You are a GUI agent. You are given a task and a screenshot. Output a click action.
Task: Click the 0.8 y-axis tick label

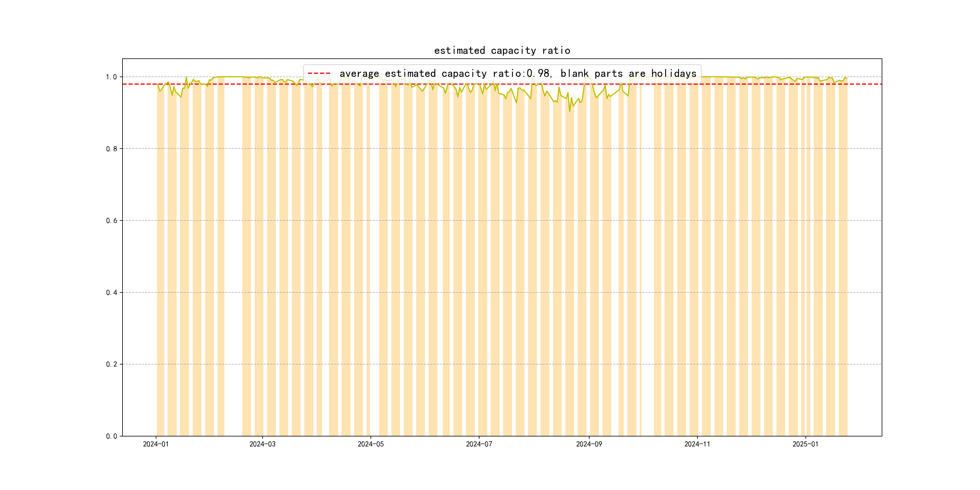point(111,149)
